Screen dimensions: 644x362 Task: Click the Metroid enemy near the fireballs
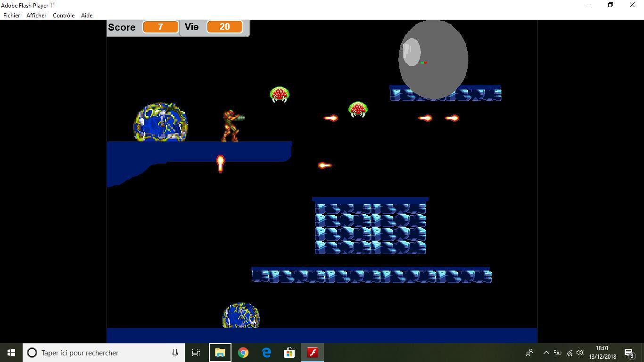click(358, 109)
